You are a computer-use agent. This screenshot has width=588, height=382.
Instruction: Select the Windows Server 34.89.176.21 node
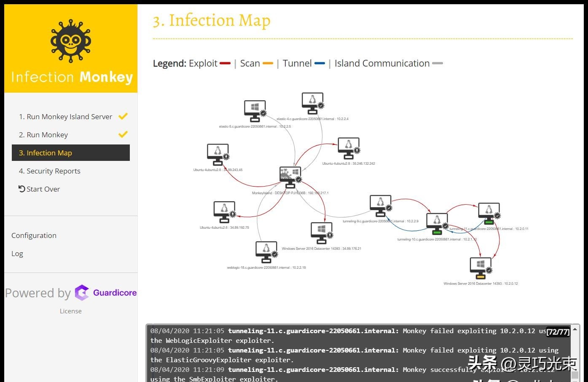[x=322, y=233]
